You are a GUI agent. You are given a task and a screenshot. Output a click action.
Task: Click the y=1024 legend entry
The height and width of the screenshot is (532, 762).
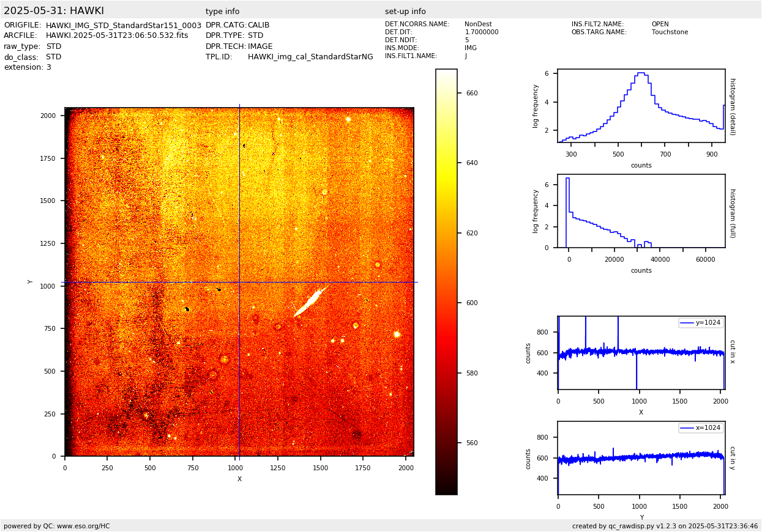tap(701, 323)
